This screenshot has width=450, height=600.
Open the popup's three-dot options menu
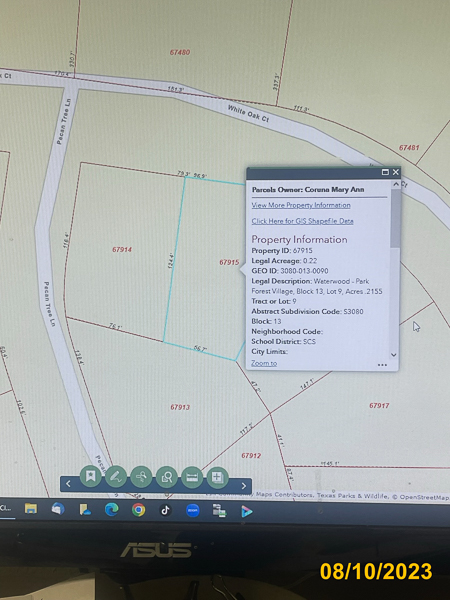click(x=382, y=365)
